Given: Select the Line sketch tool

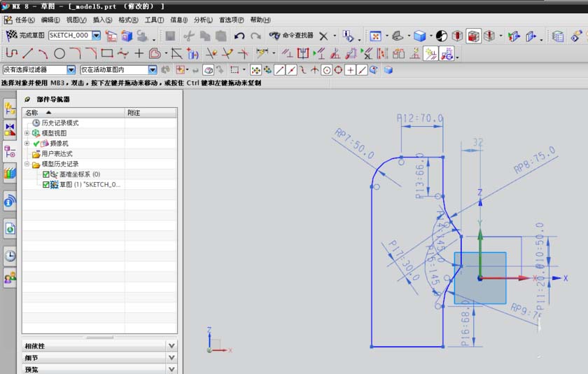Looking at the screenshot, I should pyautogui.click(x=27, y=53).
